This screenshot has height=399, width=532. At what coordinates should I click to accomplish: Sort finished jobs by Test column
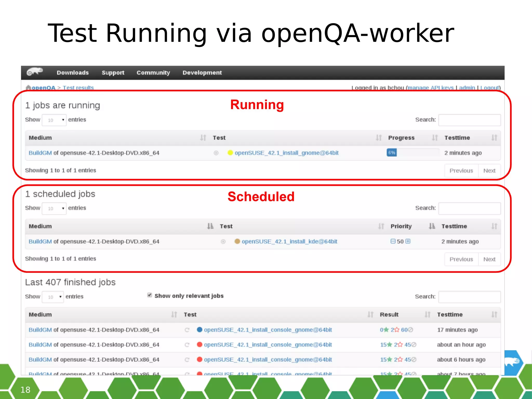click(370, 315)
